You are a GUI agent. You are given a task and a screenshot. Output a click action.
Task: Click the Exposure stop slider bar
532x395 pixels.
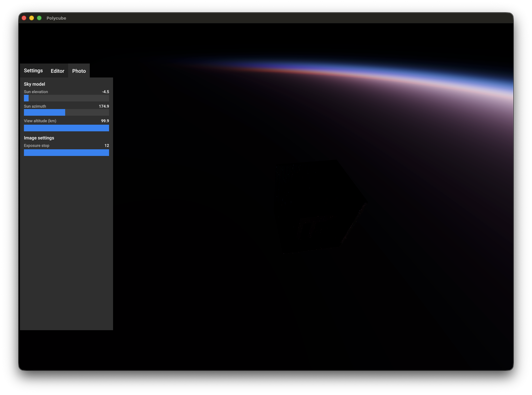point(66,153)
